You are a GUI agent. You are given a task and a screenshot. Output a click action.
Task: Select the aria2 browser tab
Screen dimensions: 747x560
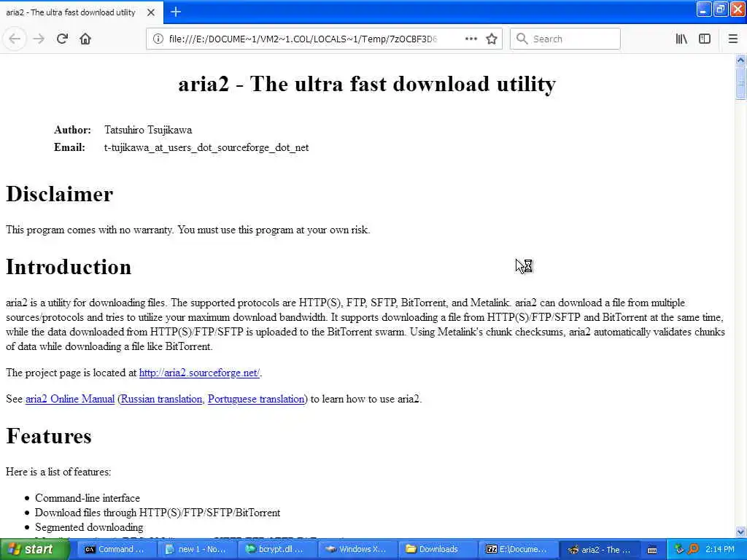81,12
